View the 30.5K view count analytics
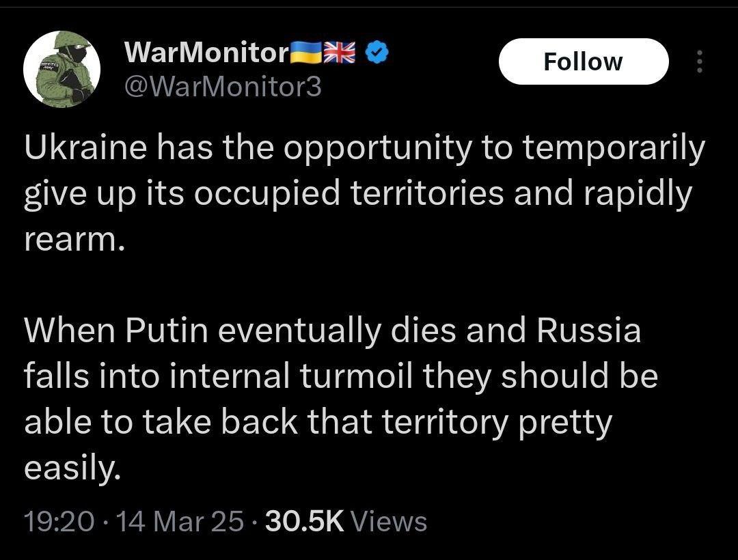This screenshot has width=738, height=560. pos(305,522)
